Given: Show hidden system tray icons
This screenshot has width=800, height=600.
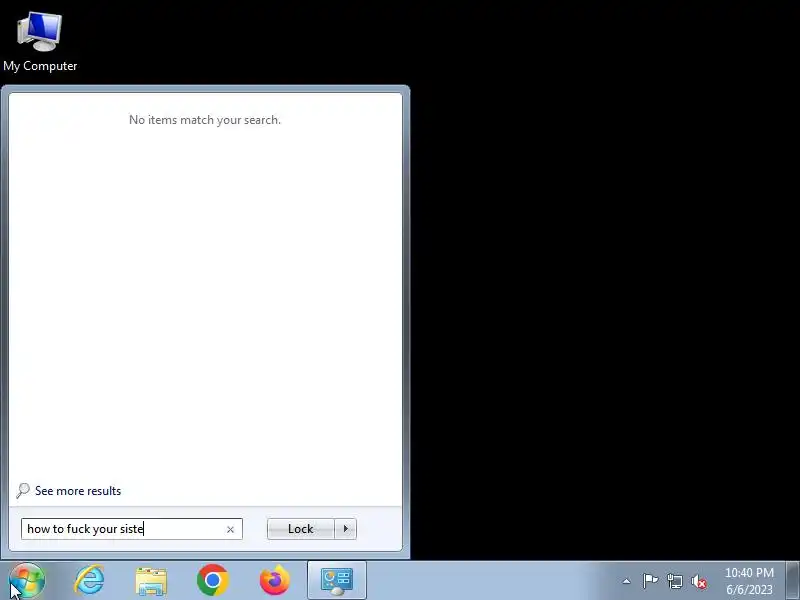Looking at the screenshot, I should [x=627, y=581].
